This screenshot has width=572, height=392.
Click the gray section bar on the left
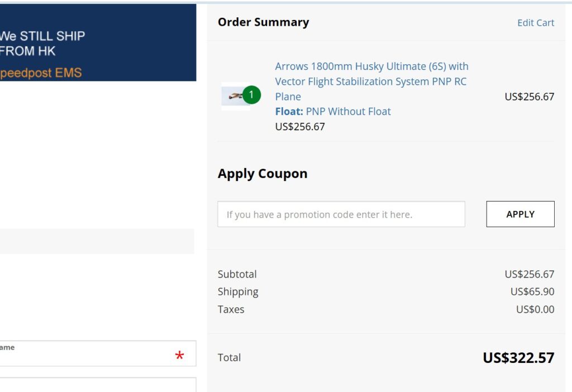coord(97,241)
